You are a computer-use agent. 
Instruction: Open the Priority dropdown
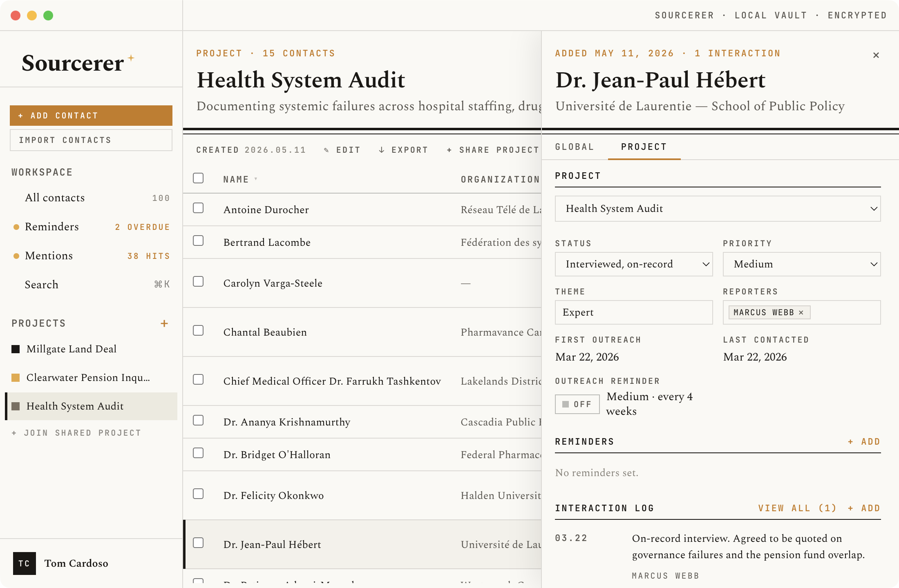(x=802, y=264)
